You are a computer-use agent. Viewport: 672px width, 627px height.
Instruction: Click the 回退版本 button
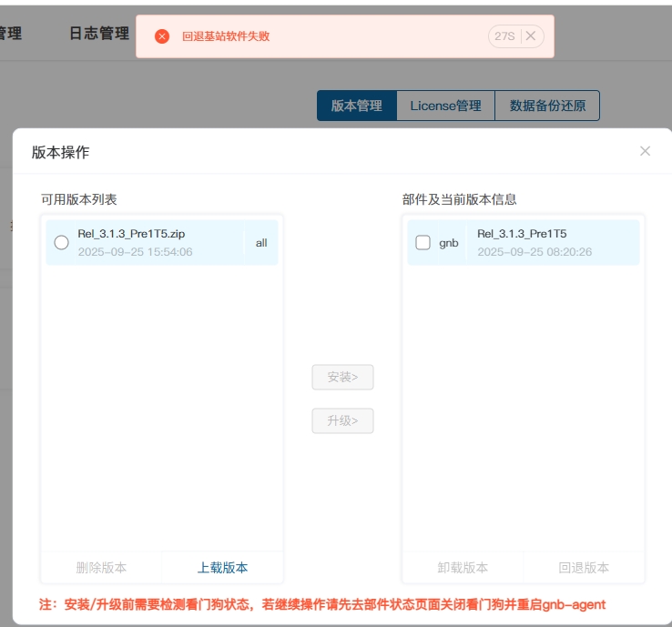coord(584,567)
